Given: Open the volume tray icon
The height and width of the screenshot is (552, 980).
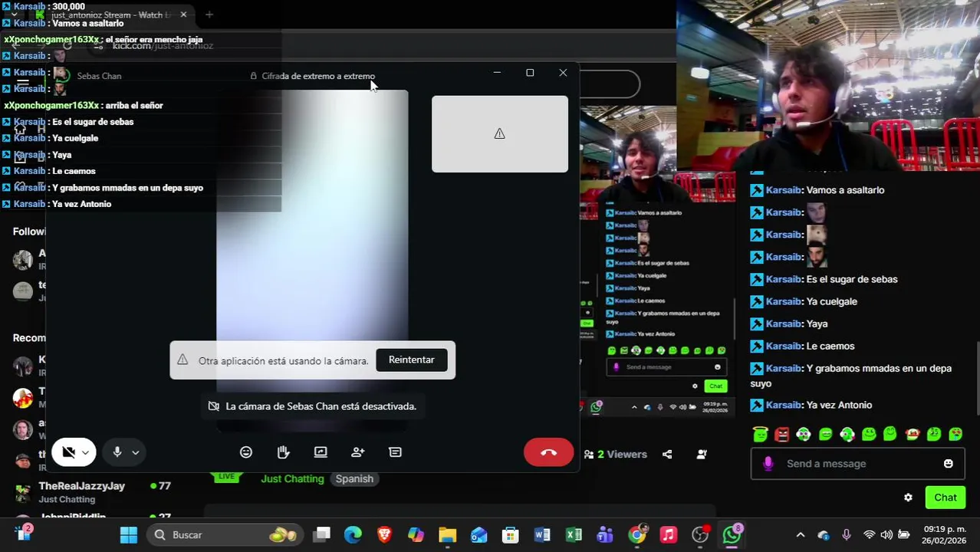Looking at the screenshot, I should point(886,535).
